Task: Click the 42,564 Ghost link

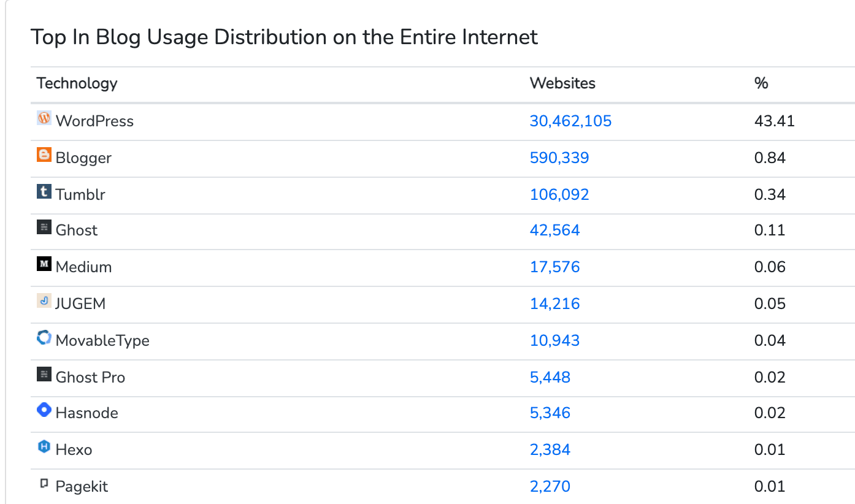Action: pyautogui.click(x=554, y=230)
